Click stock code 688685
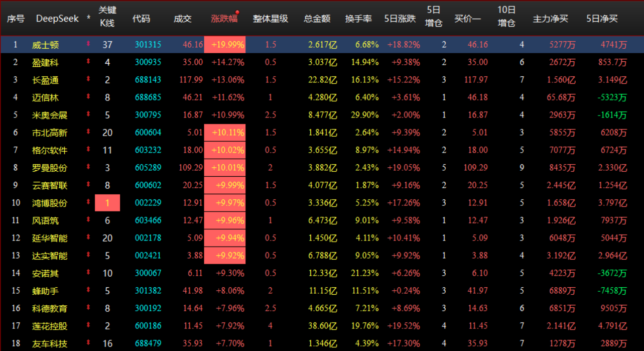Viewport: 644px width, 351px height. point(148,97)
